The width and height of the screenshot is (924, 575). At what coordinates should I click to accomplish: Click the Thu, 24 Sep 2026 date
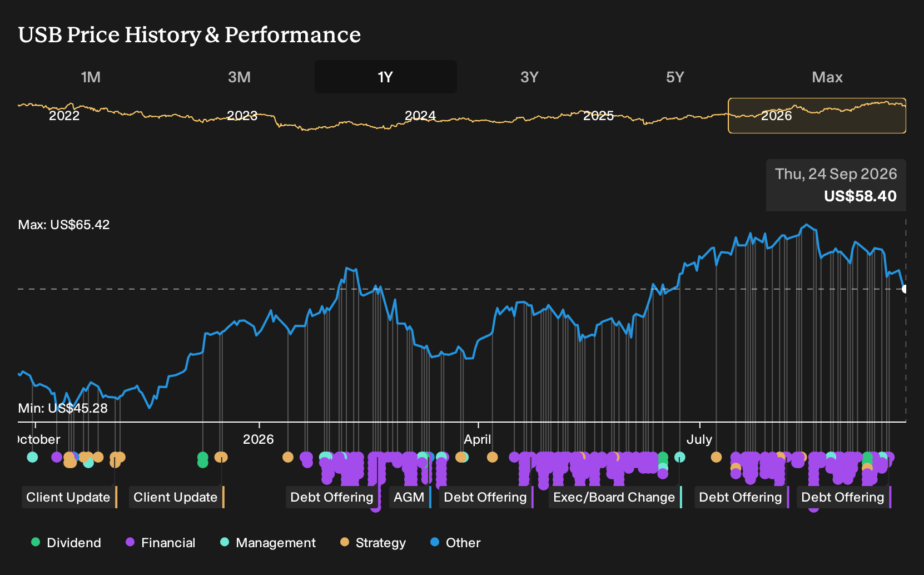pos(836,174)
